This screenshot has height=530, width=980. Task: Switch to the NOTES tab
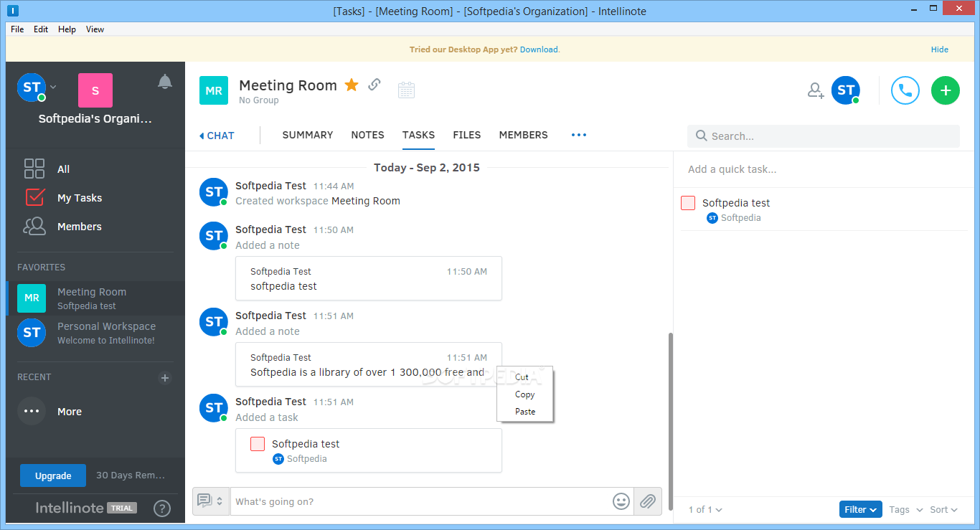pyautogui.click(x=367, y=135)
